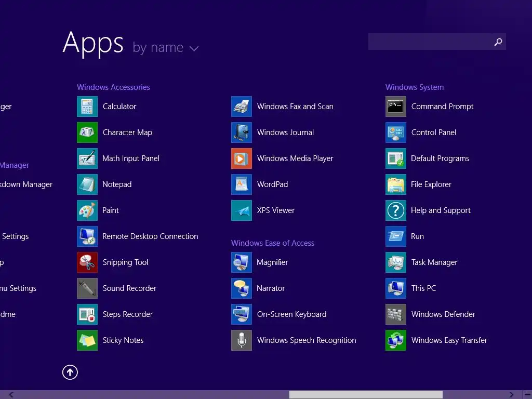Launch the Windows Easy Transfer icon

click(x=395, y=340)
